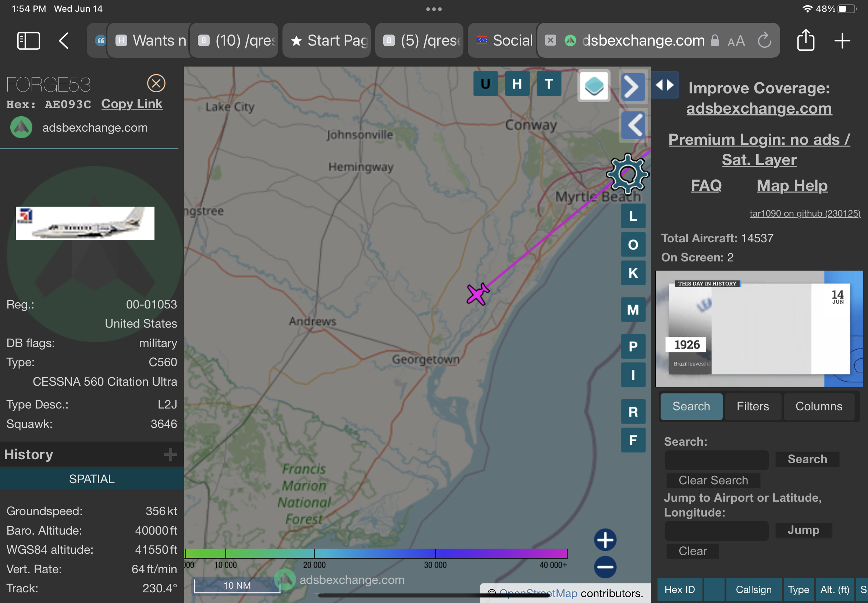
Task: Switch to the Columns tab
Action: pos(819,406)
